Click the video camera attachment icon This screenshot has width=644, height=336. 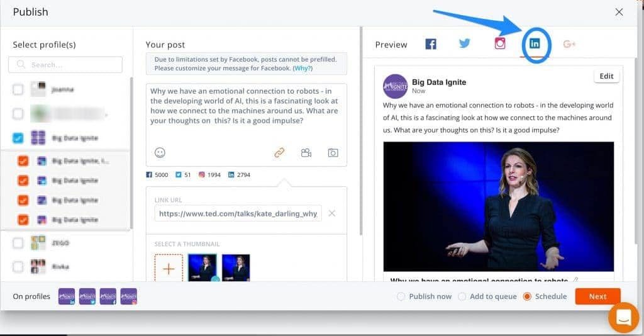(x=306, y=152)
